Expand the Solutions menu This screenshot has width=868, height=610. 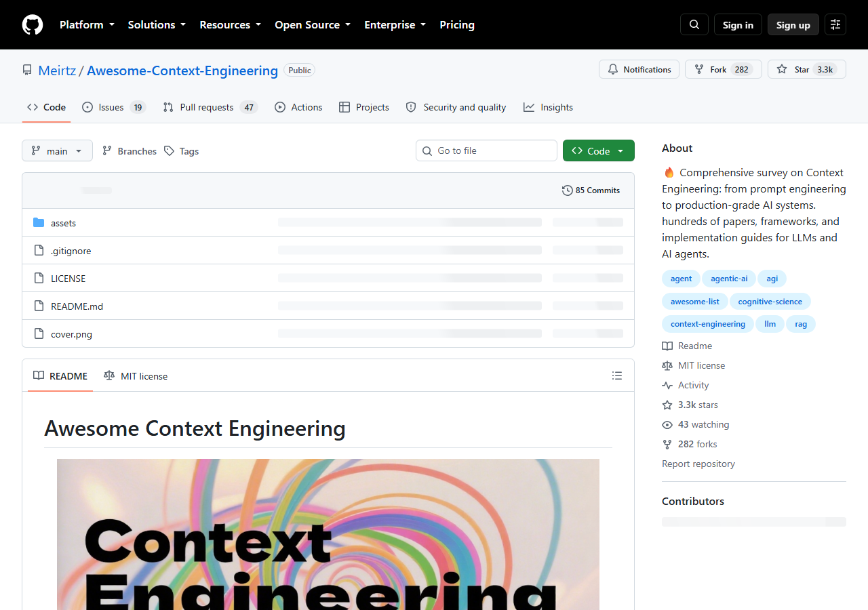pyautogui.click(x=157, y=24)
